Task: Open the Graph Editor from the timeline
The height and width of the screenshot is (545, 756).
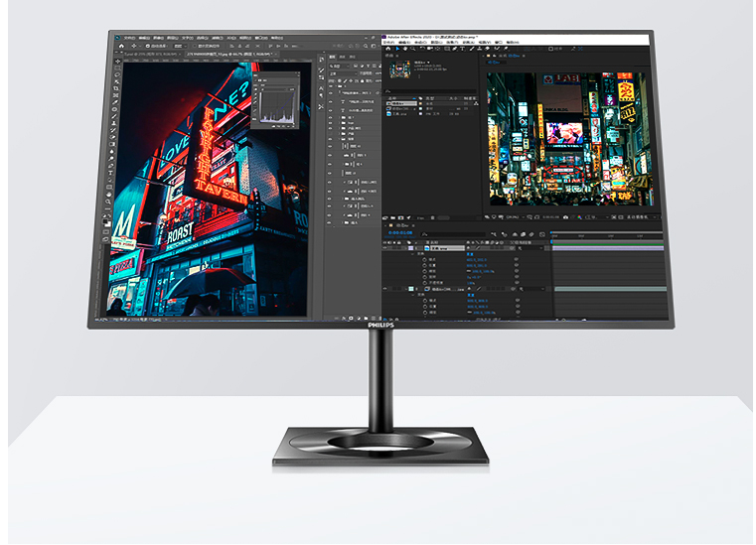Action: tap(542, 234)
